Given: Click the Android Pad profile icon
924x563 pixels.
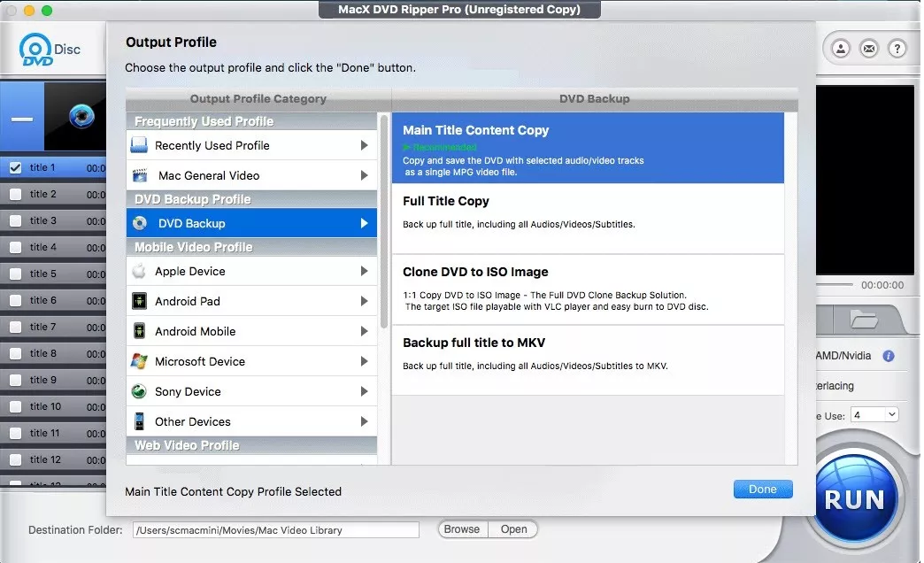Looking at the screenshot, I should click(139, 301).
